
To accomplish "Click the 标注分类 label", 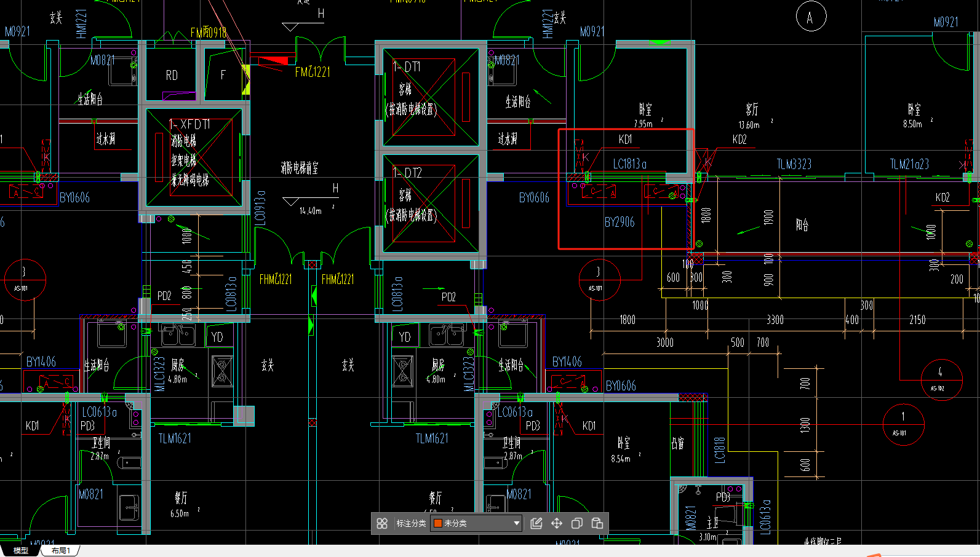I will pos(411,523).
